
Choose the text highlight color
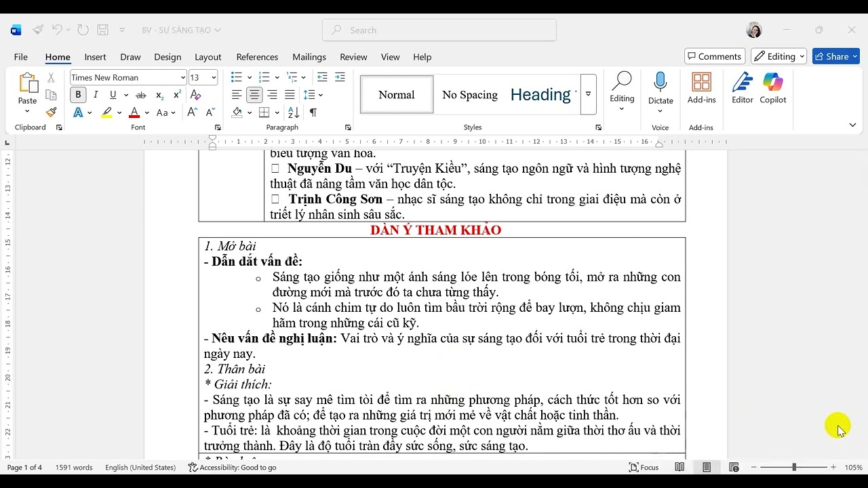click(x=107, y=113)
